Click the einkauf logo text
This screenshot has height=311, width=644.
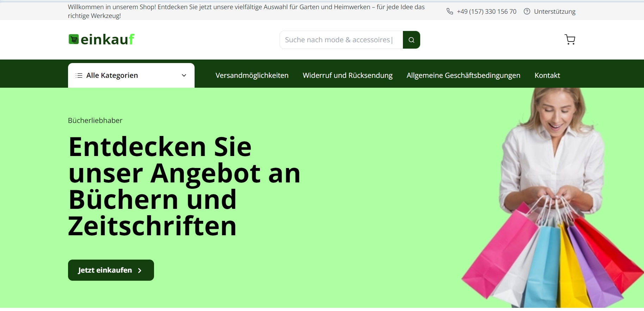108,39
